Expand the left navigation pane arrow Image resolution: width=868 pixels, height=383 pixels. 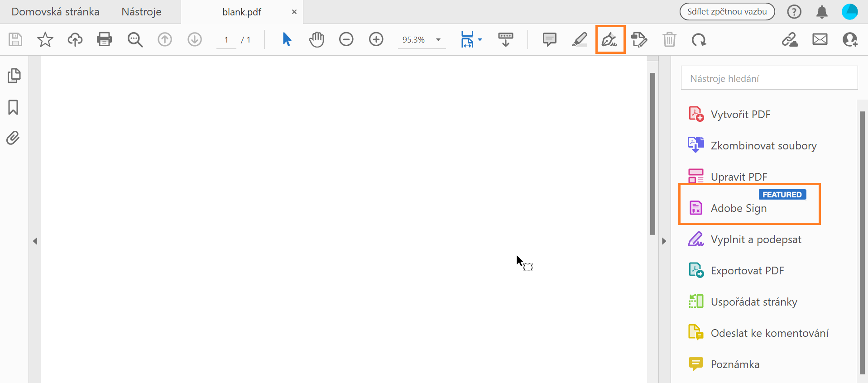35,241
